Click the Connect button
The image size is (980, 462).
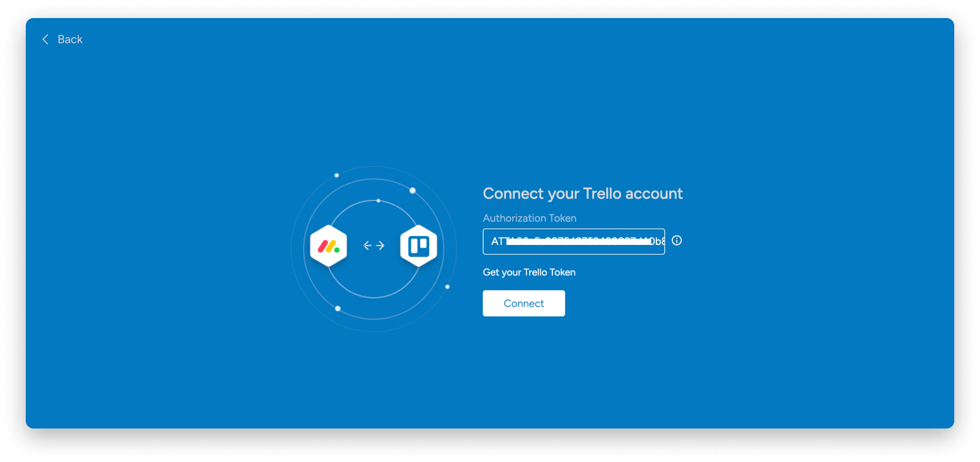523,303
